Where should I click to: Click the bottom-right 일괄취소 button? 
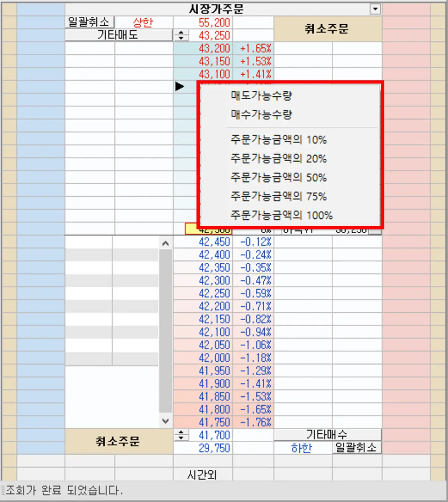pos(356,448)
